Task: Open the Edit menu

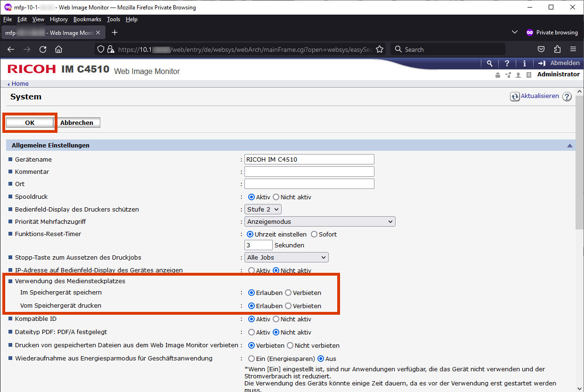Action: click(22, 19)
